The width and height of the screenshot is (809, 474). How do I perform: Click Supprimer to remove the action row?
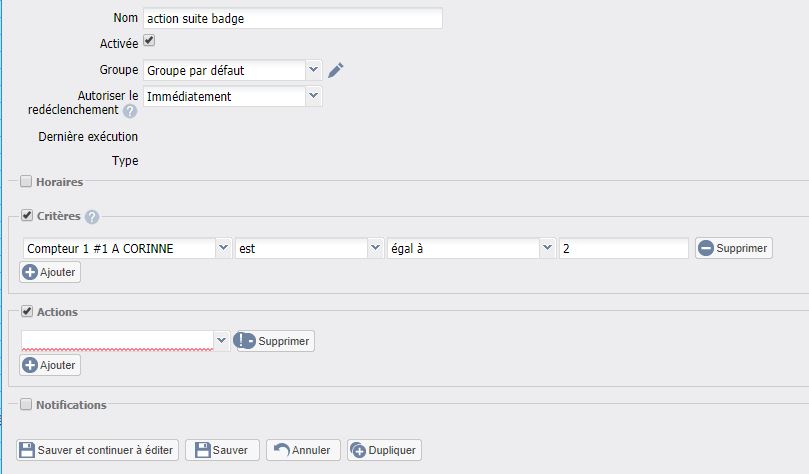[x=274, y=341]
